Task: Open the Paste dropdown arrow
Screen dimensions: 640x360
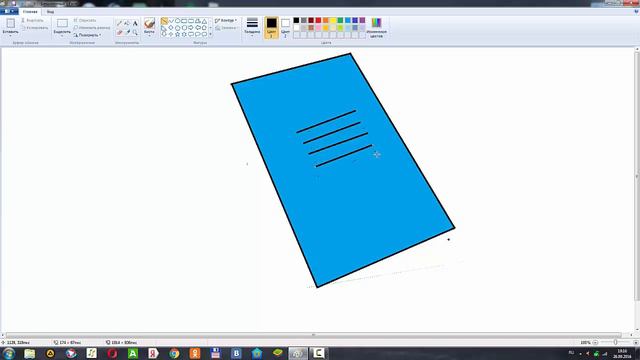Action: tap(11, 36)
